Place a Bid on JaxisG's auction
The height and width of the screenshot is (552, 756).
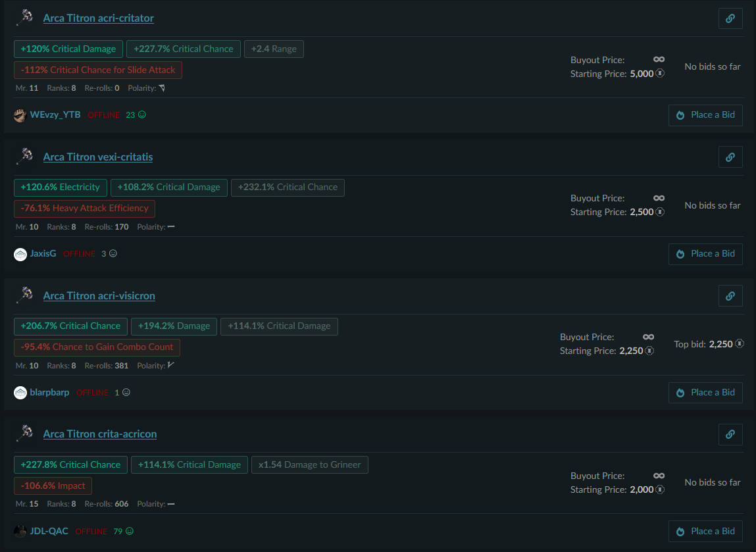pos(705,254)
